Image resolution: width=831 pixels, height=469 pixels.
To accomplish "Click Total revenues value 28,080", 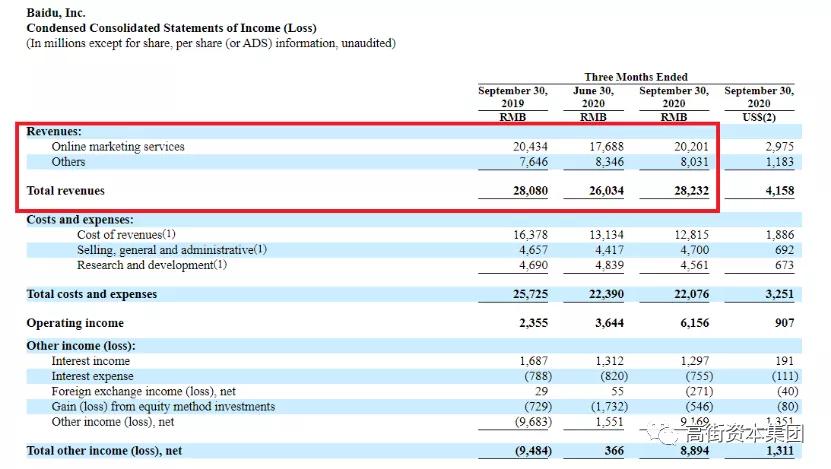I will click(530, 191).
